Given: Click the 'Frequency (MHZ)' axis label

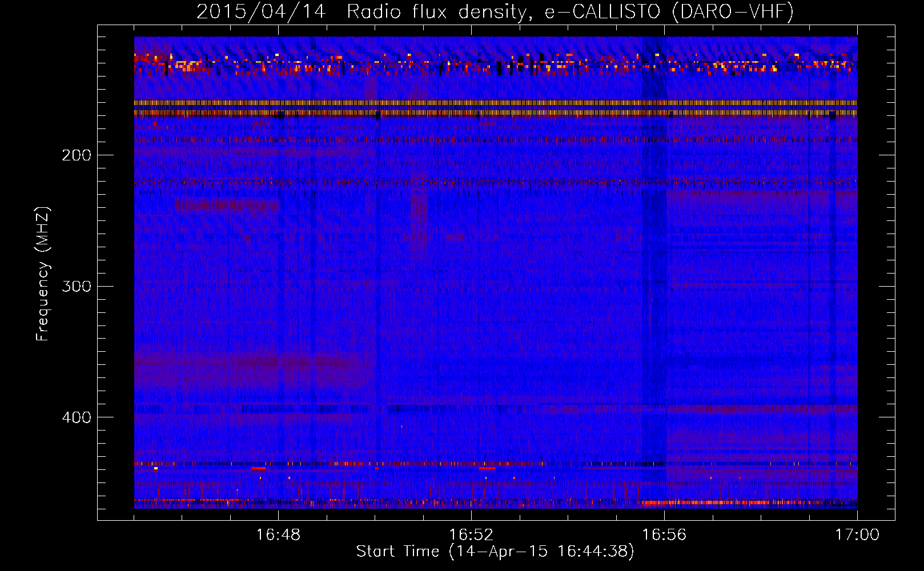Looking at the screenshot, I should [x=43, y=274].
